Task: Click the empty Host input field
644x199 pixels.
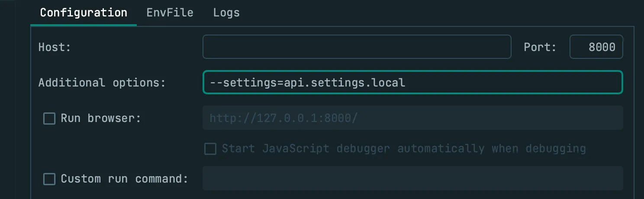Action: (x=357, y=47)
